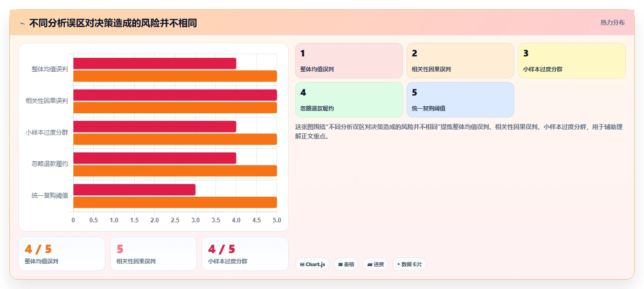Click the x-axis tick value 2.5
This screenshot has width=644, height=289.
175,220
